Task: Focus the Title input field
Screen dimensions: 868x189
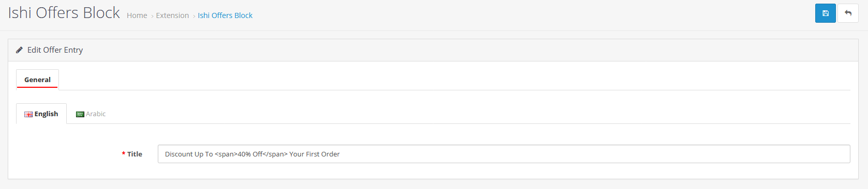Action: pos(504,154)
